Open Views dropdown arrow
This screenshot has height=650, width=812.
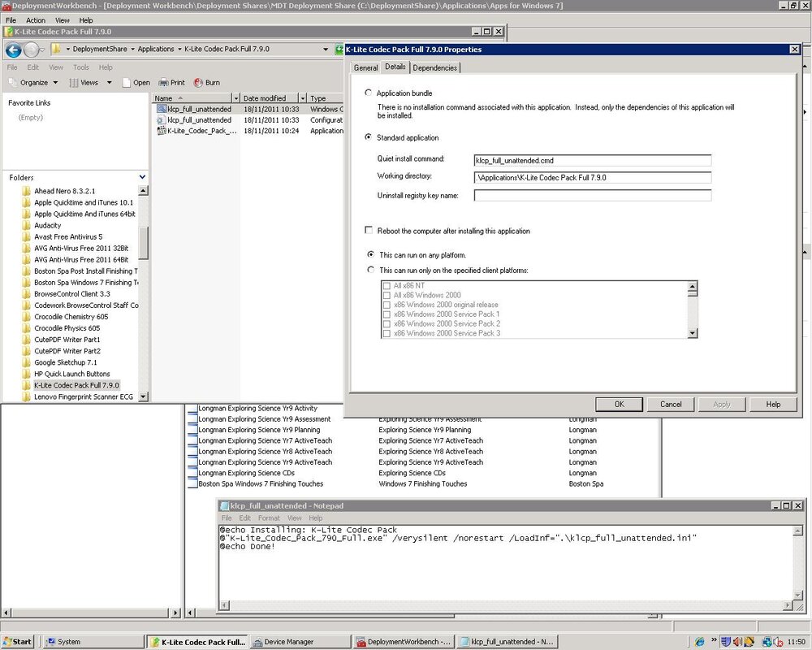(x=110, y=83)
